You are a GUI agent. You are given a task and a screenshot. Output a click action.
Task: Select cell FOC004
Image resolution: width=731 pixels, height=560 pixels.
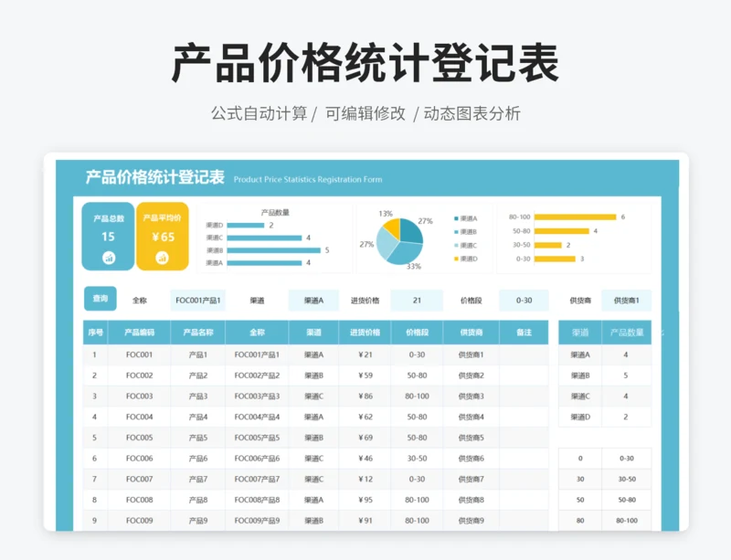139,417
